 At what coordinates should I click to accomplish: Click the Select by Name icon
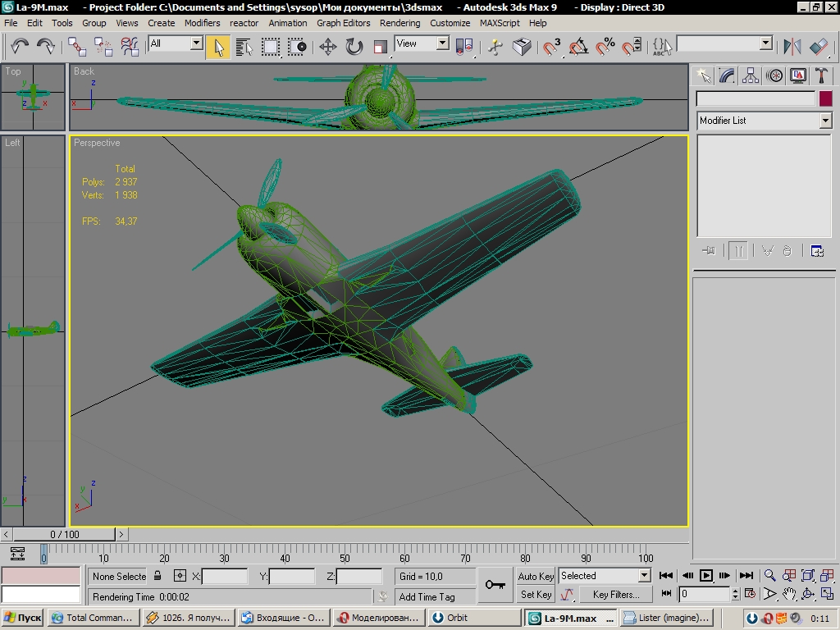[x=244, y=47]
